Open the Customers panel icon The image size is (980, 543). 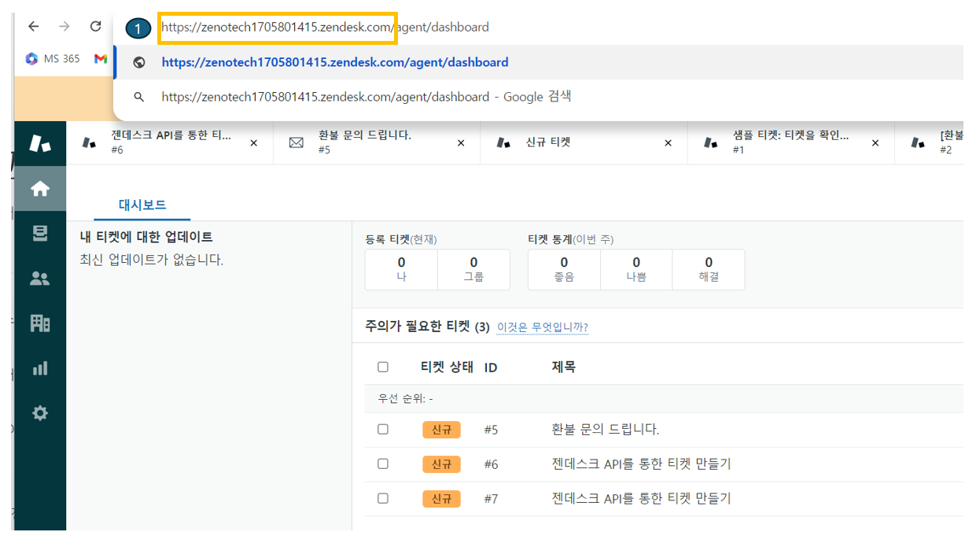(39, 277)
